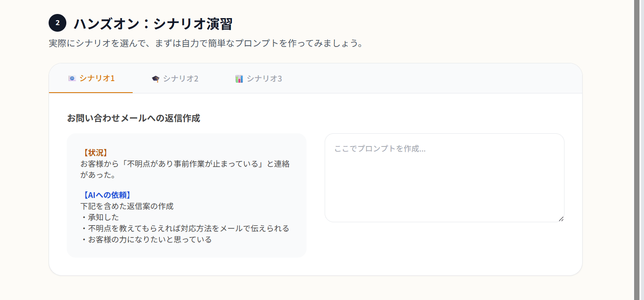Click the vertical page scrollbar
The image size is (644, 300).
click(x=637, y=150)
